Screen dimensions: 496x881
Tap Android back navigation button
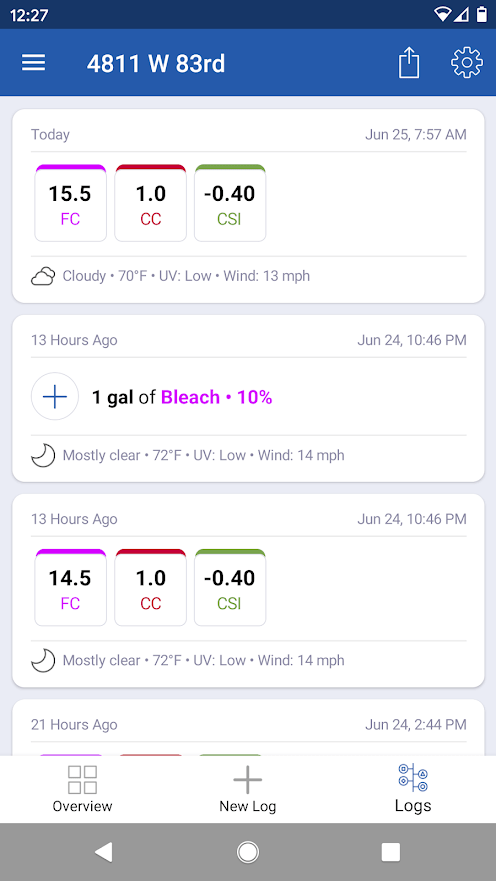pos(103,852)
